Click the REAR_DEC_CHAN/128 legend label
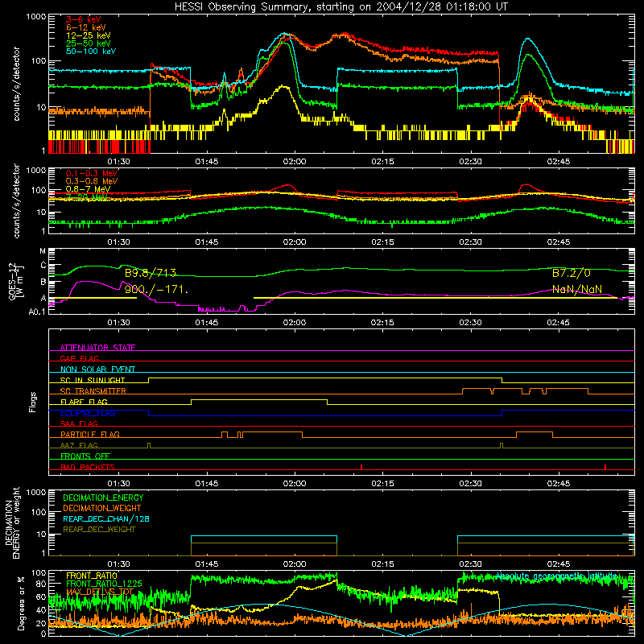The height and width of the screenshot is (644, 644). [106, 518]
